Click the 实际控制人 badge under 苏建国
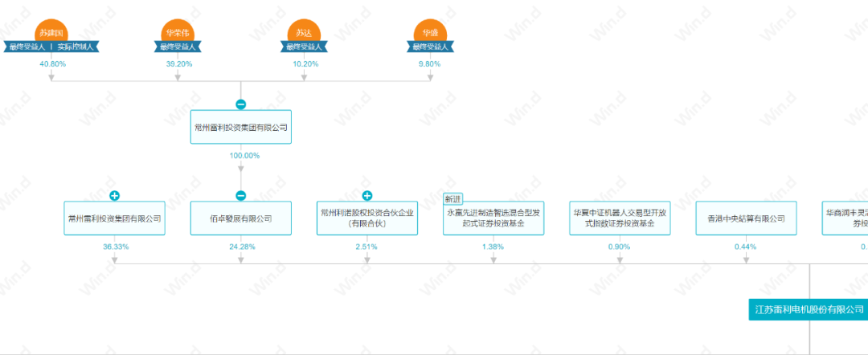The height and width of the screenshot is (355, 868). coord(77,47)
